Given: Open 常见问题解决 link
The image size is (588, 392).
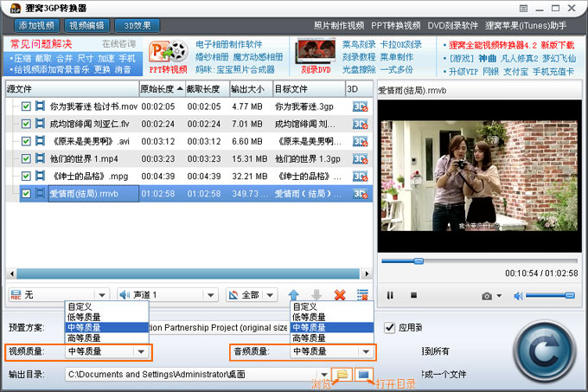Looking at the screenshot, I should click(41, 44).
